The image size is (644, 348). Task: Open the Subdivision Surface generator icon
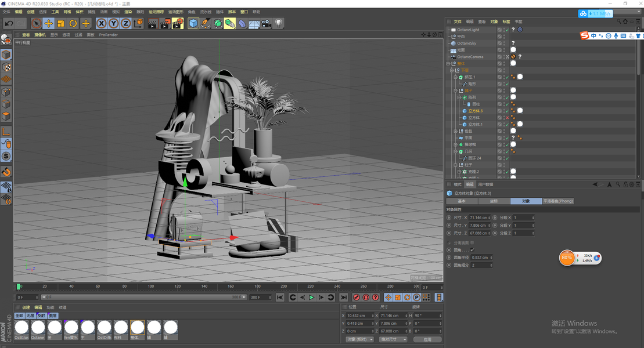[x=218, y=23]
